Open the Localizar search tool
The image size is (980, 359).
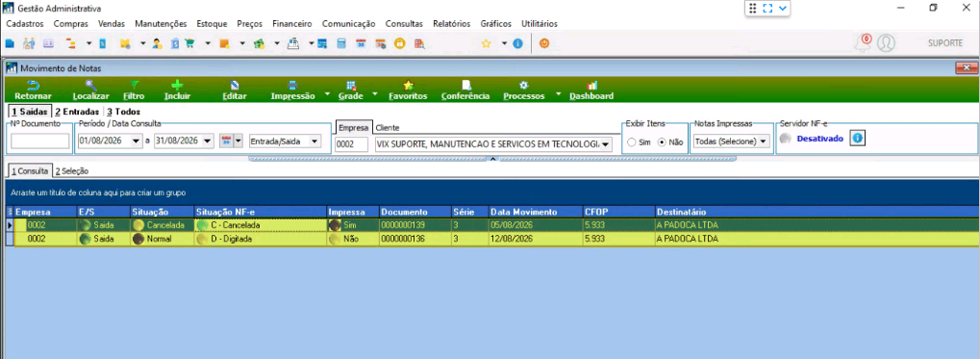90,90
